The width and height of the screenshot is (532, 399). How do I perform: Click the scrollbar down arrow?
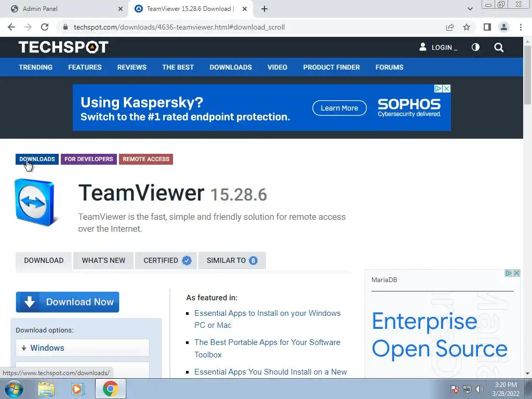(x=527, y=374)
